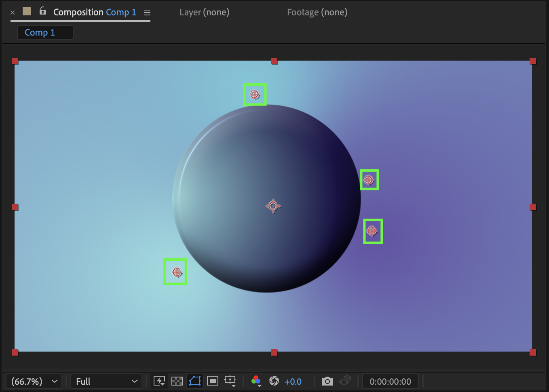Switch to the Footage (none) tab
The width and height of the screenshot is (549, 392).
[317, 13]
